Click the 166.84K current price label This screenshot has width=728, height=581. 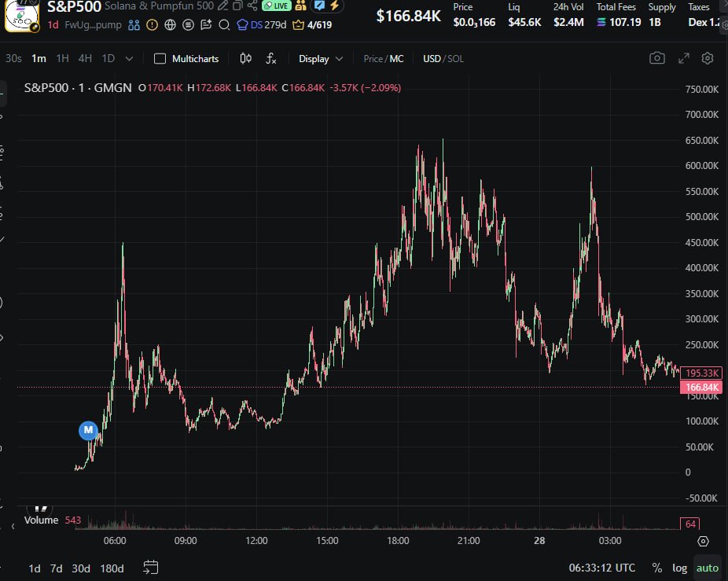pos(701,387)
